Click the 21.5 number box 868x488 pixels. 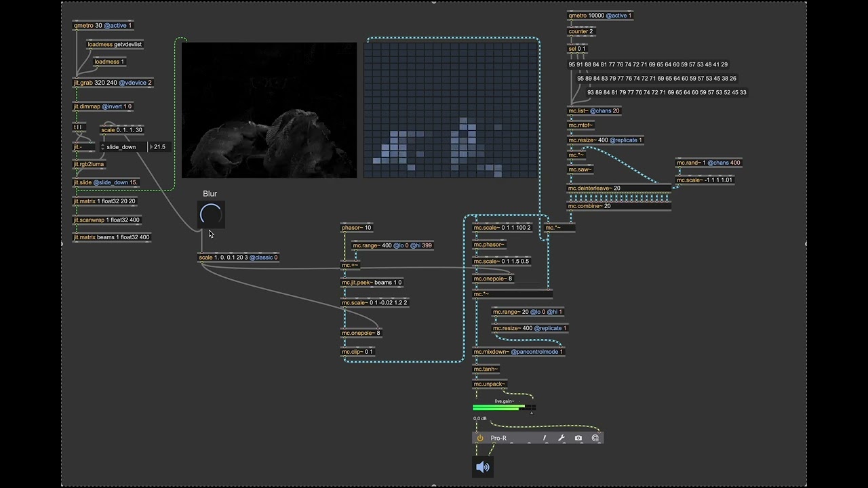[159, 146]
